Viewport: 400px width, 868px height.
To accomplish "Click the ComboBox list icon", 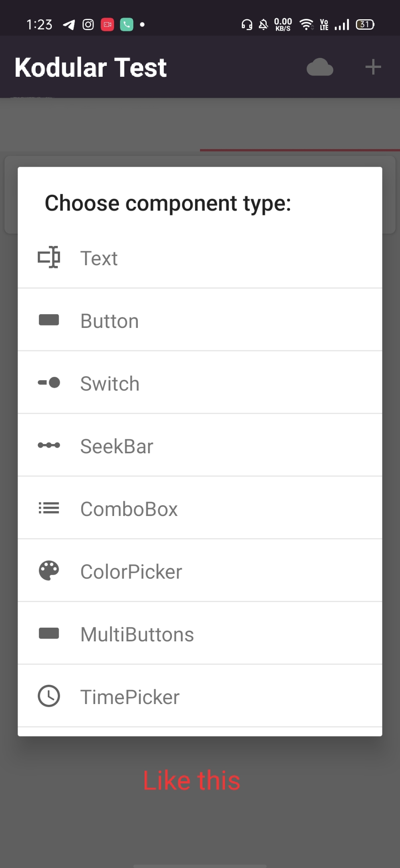I will (49, 508).
